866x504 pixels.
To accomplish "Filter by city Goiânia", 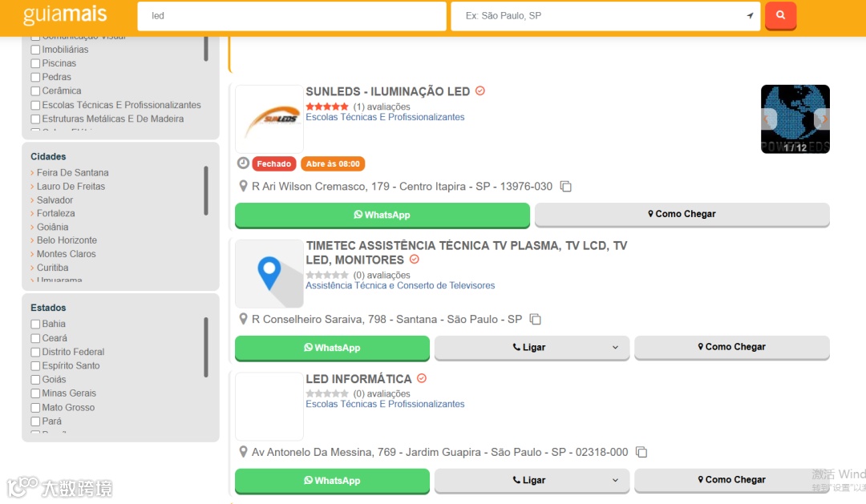I will click(52, 227).
